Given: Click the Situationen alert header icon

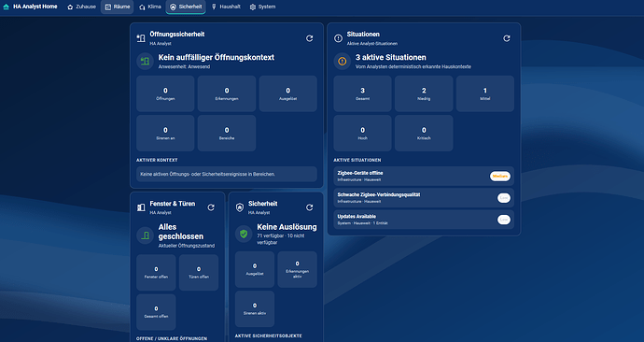Looking at the screenshot, I should pos(338,38).
